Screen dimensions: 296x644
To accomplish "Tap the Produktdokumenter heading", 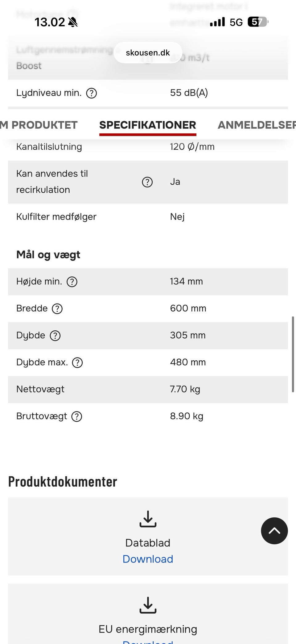I will tap(63, 482).
